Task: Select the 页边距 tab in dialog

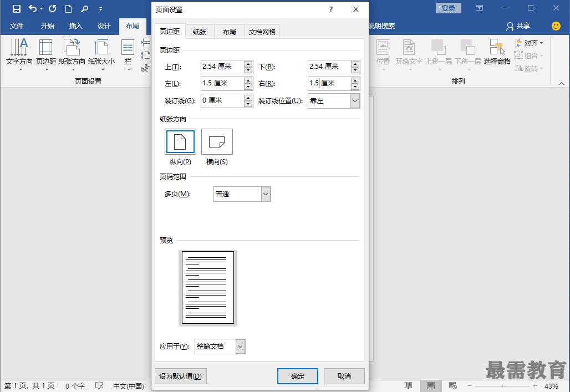Action: (170, 32)
